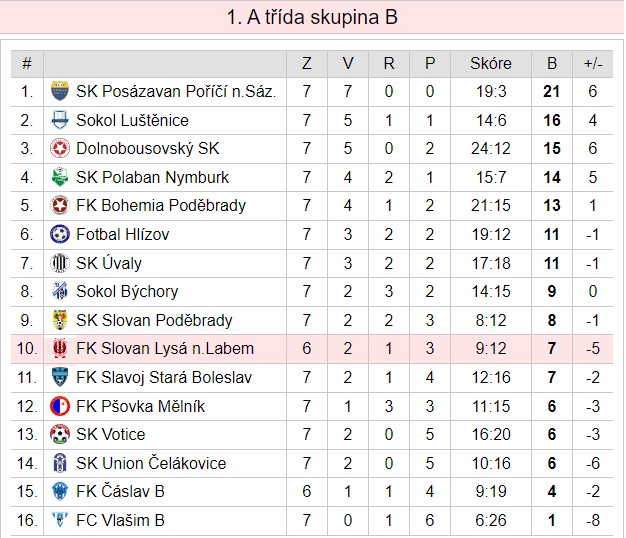
Task: Select the FK Slavoj Stará Boleslav row name
Action: click(x=164, y=377)
